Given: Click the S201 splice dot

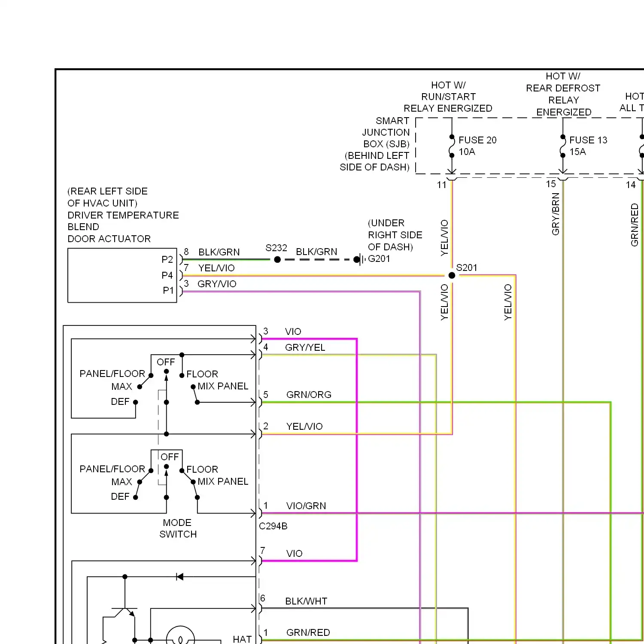Looking at the screenshot, I should (x=452, y=275).
